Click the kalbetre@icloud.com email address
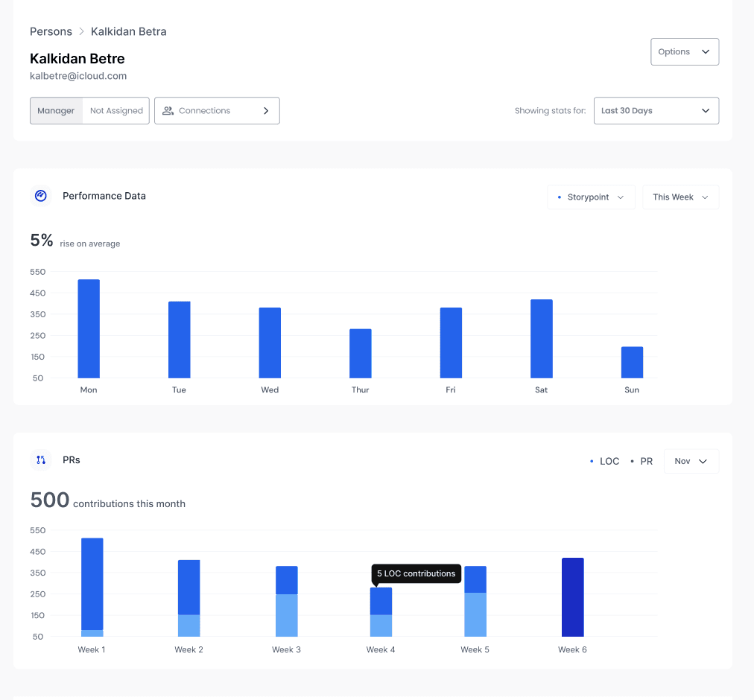The width and height of the screenshot is (754, 700). tap(78, 76)
